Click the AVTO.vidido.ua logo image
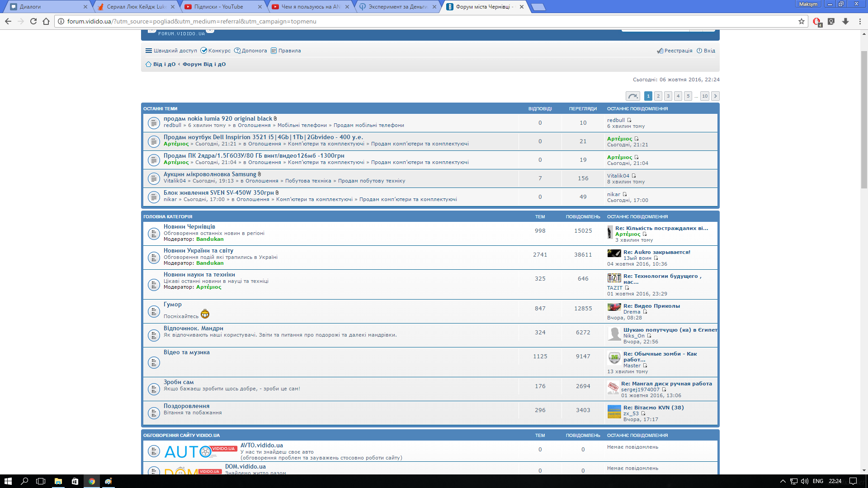 [x=200, y=451]
